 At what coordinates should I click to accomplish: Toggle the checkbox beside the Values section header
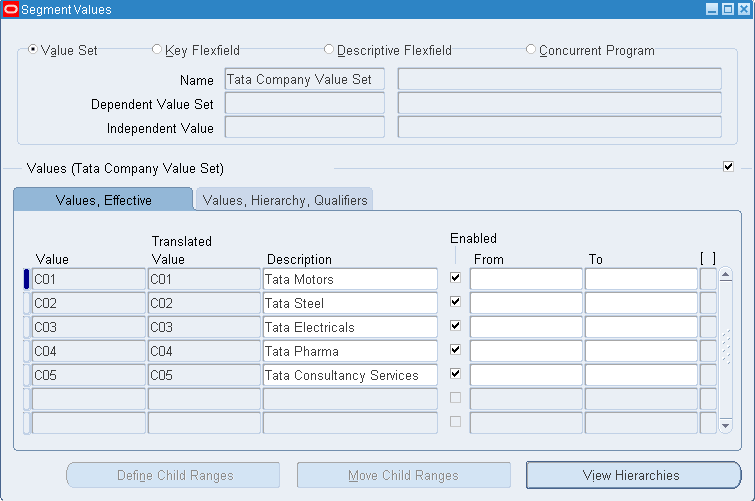pyautogui.click(x=728, y=166)
